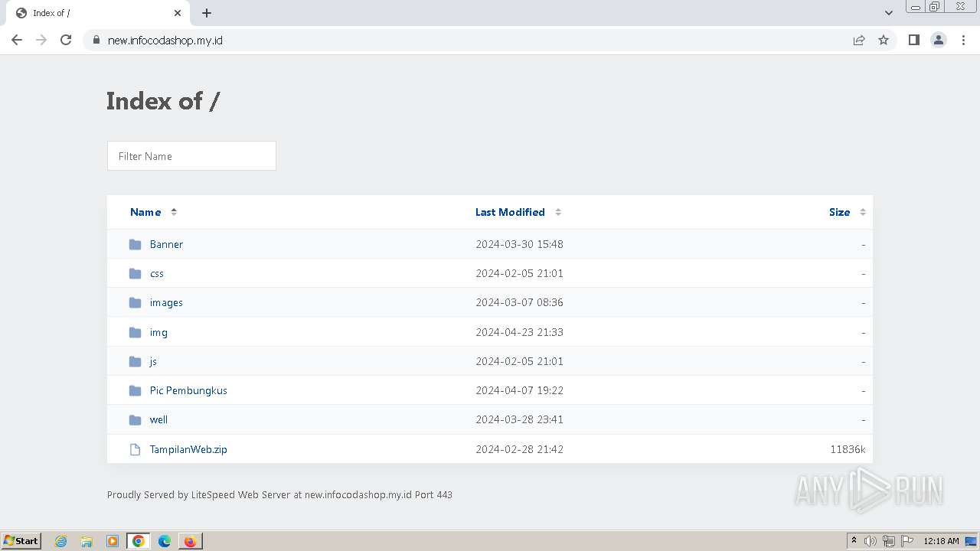This screenshot has width=980, height=551.
Task: Launch Microsoft Edge from the taskbar
Action: 164,541
